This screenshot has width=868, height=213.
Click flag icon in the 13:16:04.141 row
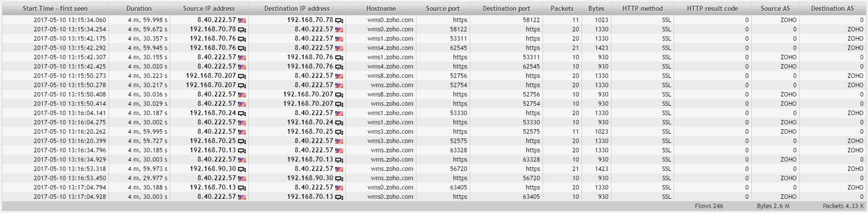click(339, 114)
